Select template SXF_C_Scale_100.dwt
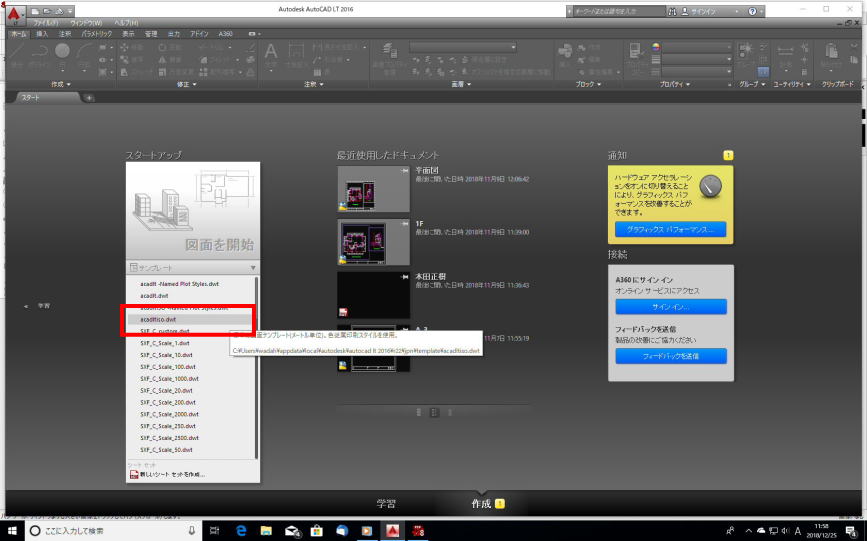This screenshot has height=541, width=867. (x=168, y=367)
